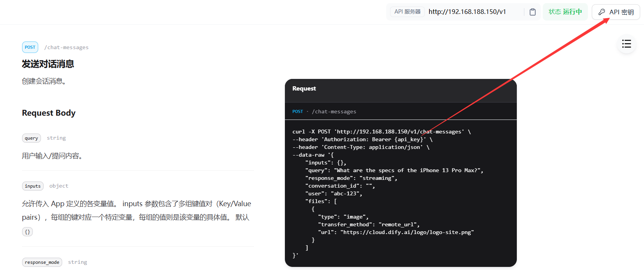Viewport: 644px width, 270px height.
Task: Click the query parameter tag
Action: (x=31, y=138)
